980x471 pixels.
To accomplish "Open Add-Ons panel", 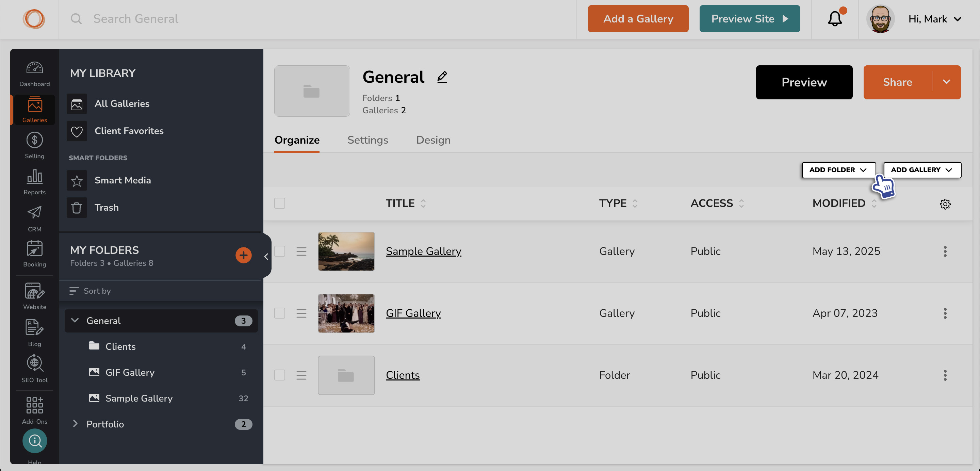I will (34, 409).
